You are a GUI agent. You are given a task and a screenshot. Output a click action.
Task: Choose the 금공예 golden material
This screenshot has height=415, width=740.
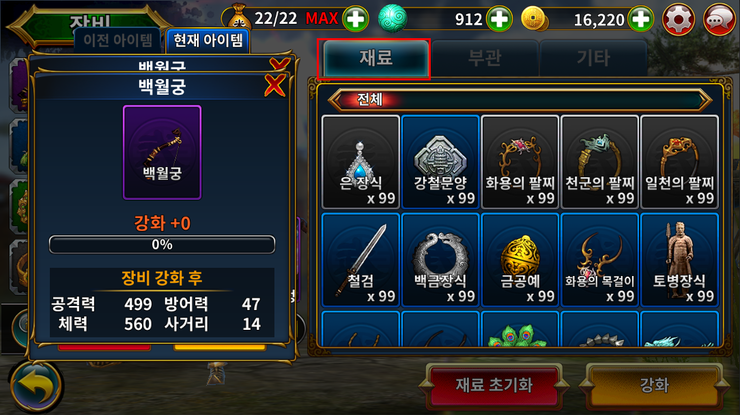pos(520,260)
